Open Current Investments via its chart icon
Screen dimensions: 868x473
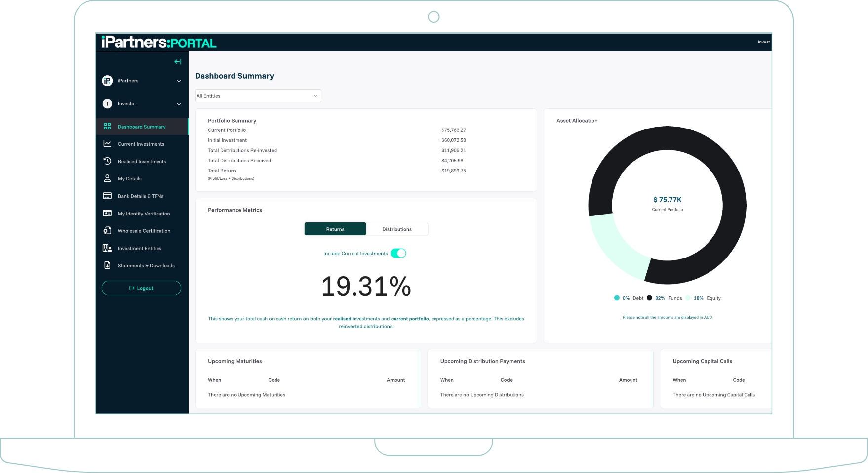pos(107,143)
